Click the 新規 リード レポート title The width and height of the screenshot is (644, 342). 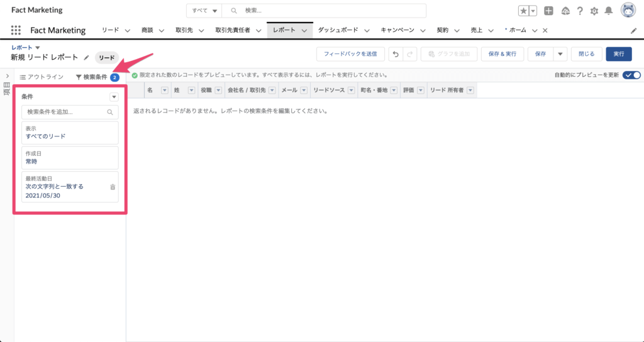45,57
